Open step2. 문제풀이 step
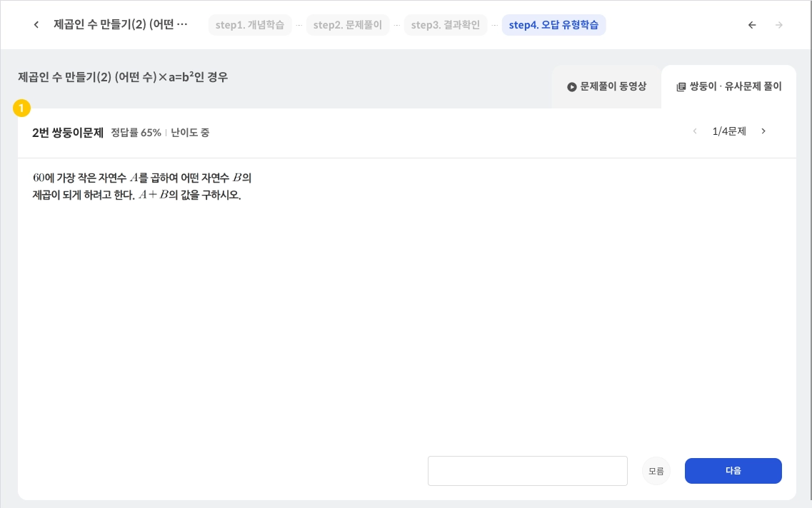 pos(348,25)
